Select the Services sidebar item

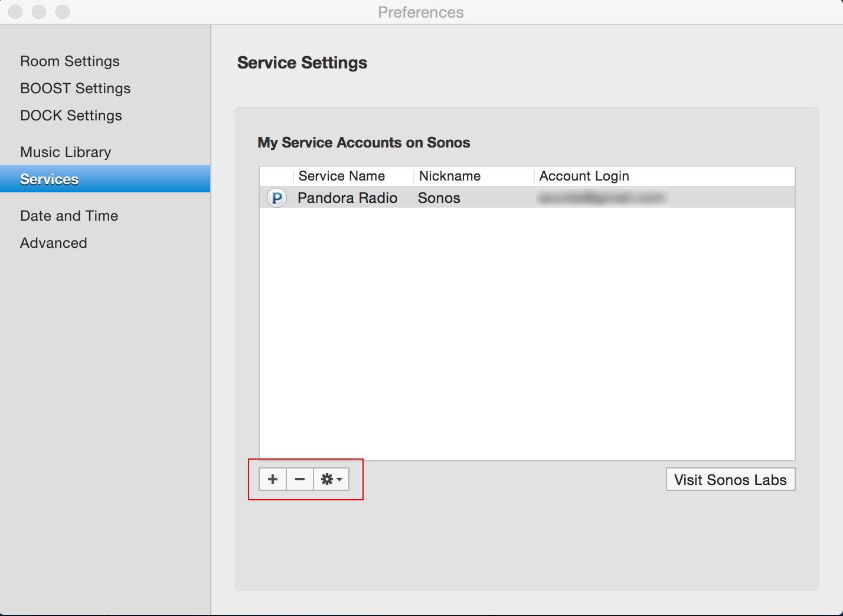(x=105, y=179)
